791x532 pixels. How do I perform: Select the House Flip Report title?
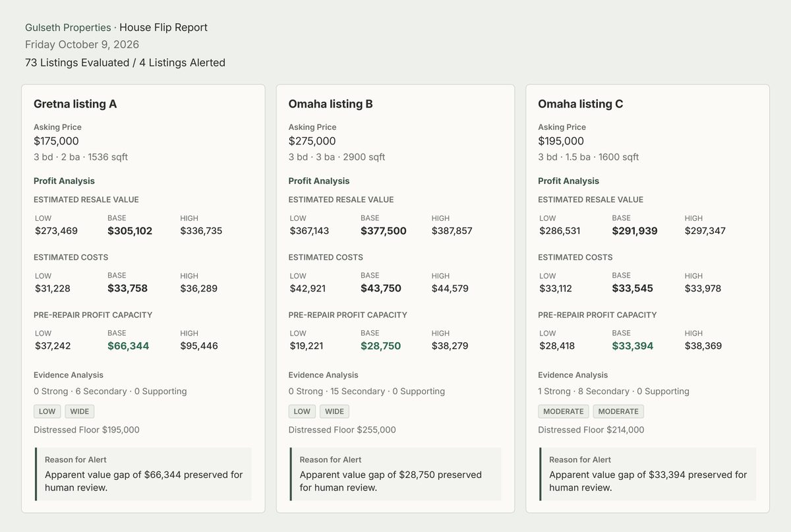point(163,28)
